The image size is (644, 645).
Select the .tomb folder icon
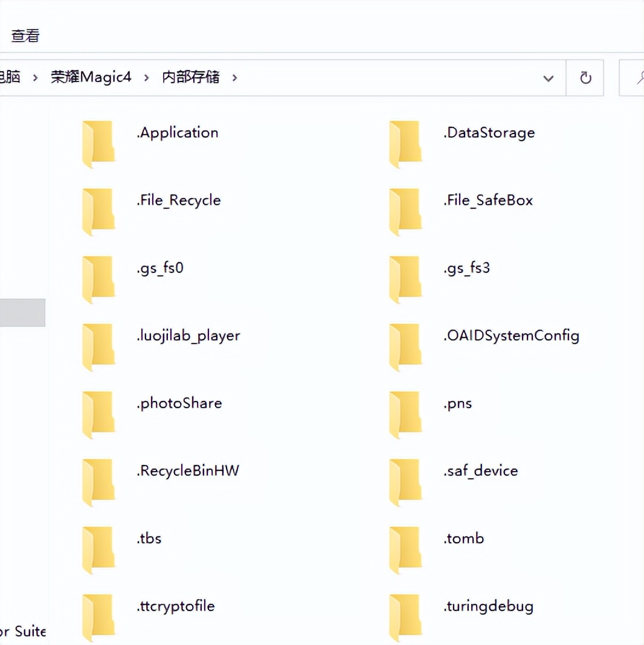click(405, 550)
